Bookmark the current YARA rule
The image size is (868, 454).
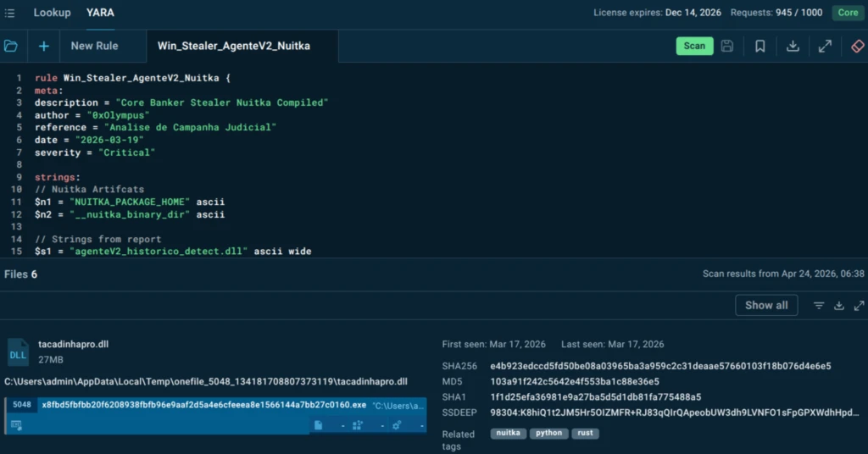[760, 46]
